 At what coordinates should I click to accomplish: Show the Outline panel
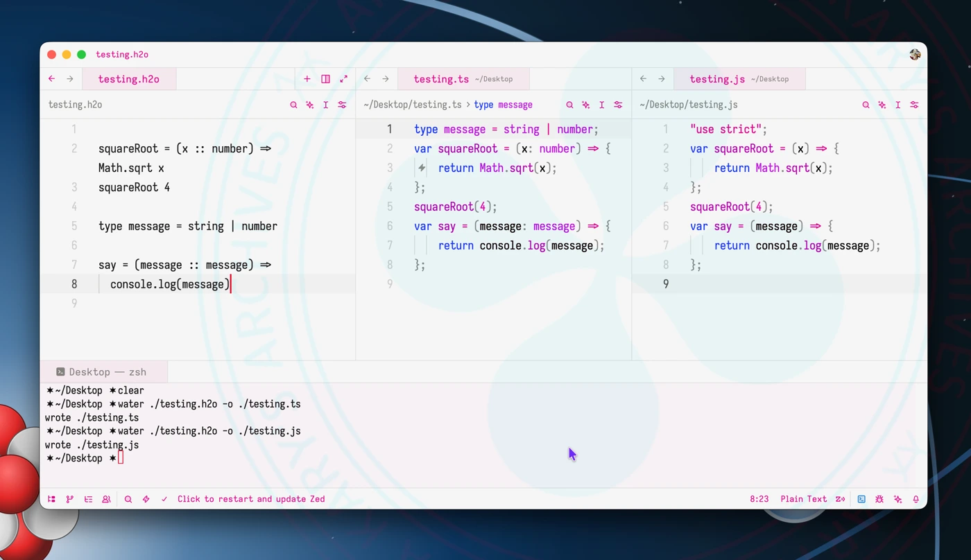(88, 499)
